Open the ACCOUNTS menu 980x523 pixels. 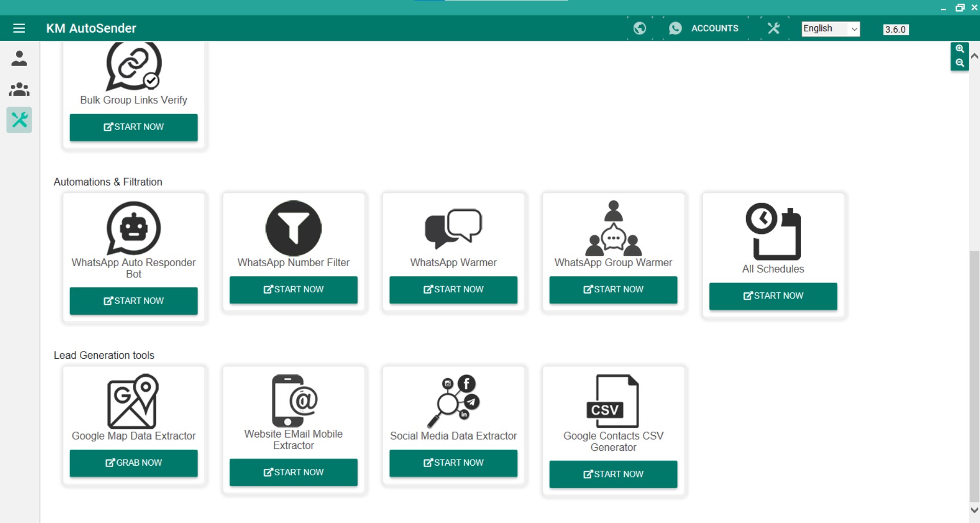(x=704, y=28)
